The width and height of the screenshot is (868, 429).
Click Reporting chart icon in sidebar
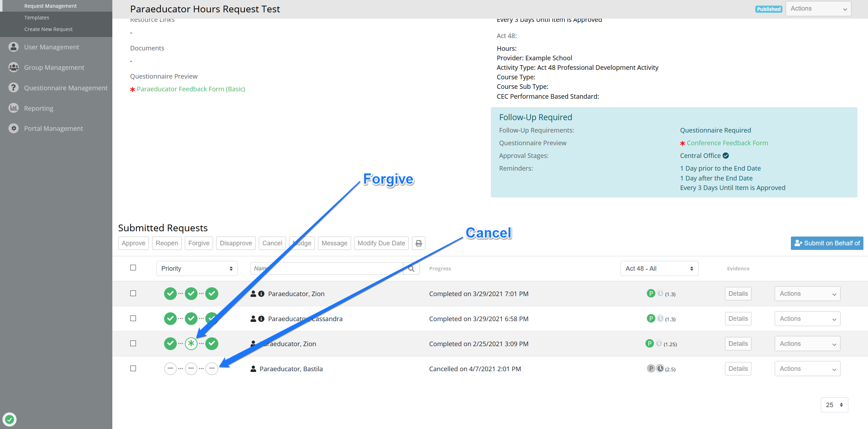click(x=13, y=108)
